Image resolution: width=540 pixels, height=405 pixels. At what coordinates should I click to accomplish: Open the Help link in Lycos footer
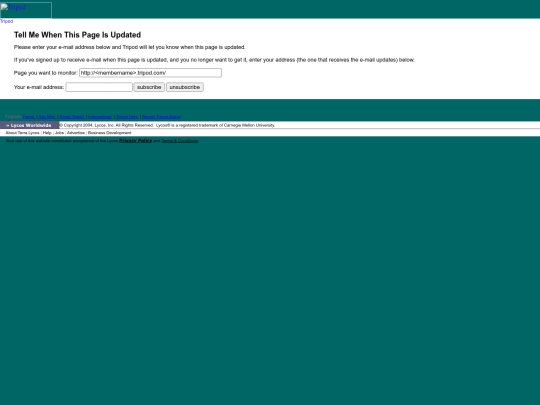(47, 133)
